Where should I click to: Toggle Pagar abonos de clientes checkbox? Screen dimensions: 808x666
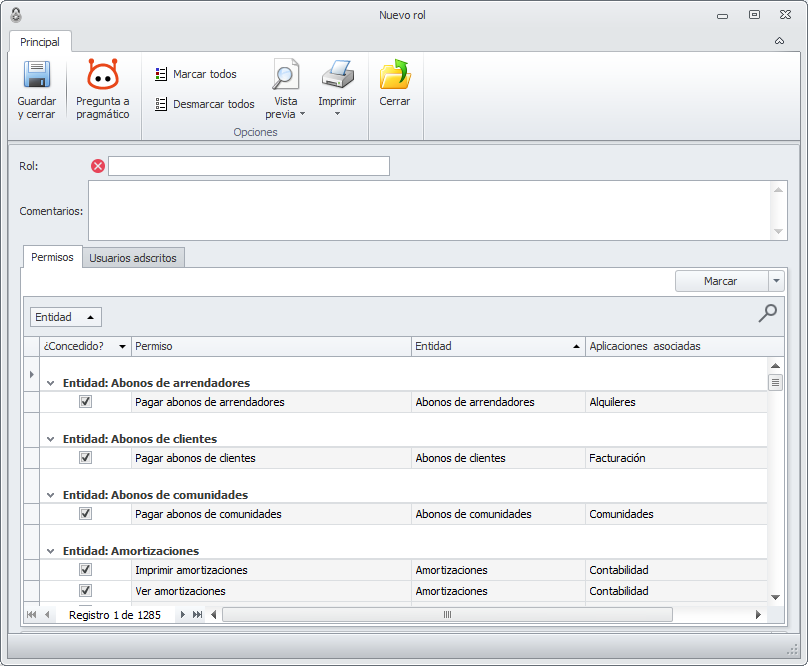tap(85, 458)
